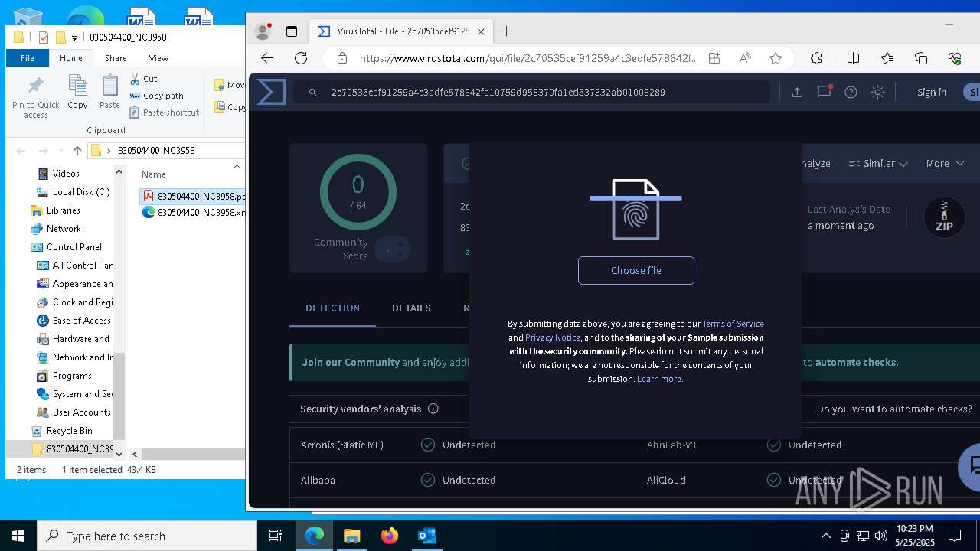Viewport: 980px width, 551px height.
Task: Open Edge collections icon
Action: click(921, 58)
